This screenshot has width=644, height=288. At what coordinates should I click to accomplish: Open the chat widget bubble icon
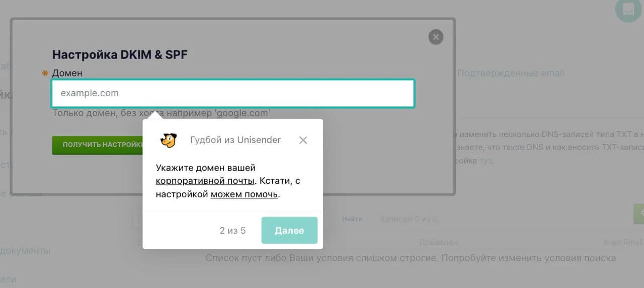tap(628, 10)
